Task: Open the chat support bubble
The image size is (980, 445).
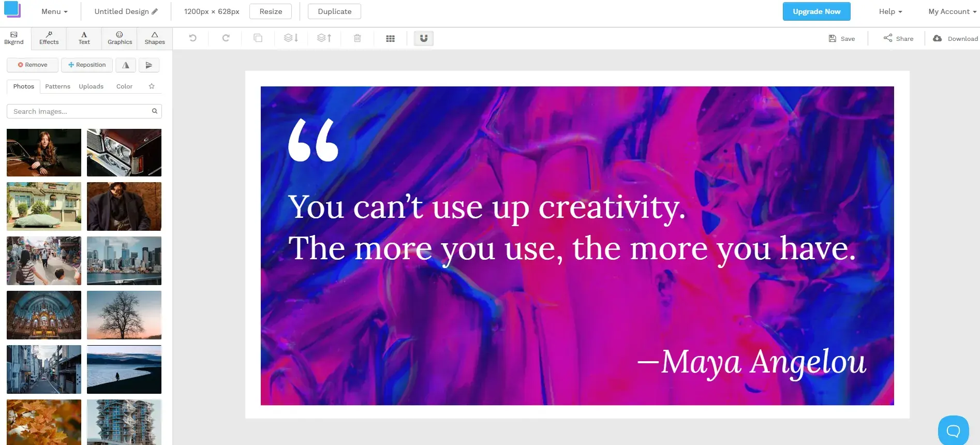Action: [x=953, y=430]
